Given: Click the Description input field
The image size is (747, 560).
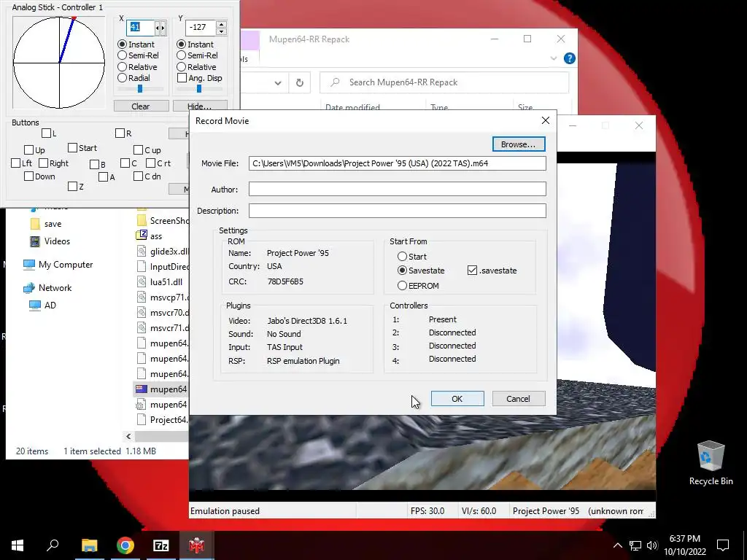Looking at the screenshot, I should 398,211.
